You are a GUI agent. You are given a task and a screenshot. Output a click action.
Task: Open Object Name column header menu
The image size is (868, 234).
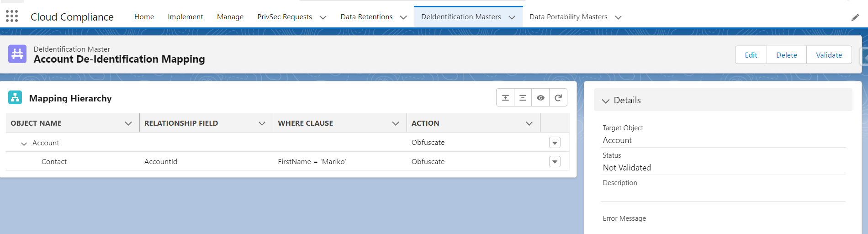[128, 123]
